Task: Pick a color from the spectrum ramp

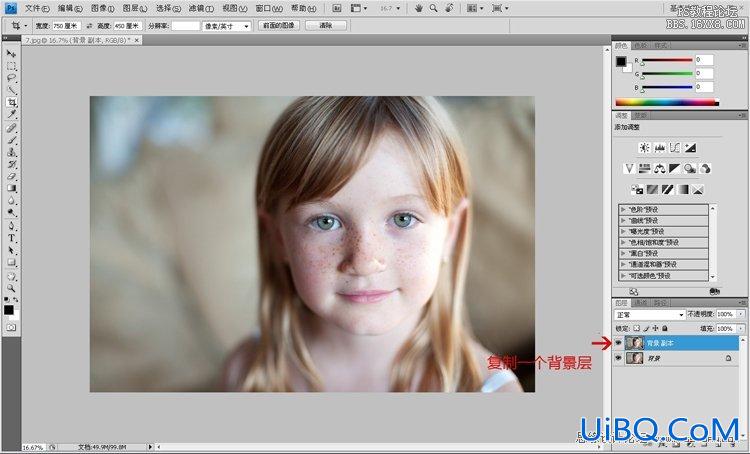Action: click(667, 102)
